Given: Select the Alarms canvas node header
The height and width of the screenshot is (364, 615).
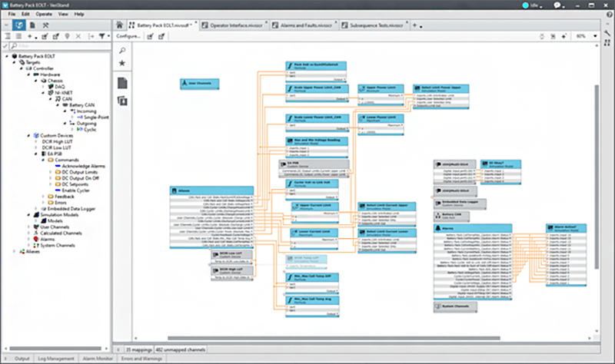Looking at the screenshot, I should pyautogui.click(x=473, y=228).
